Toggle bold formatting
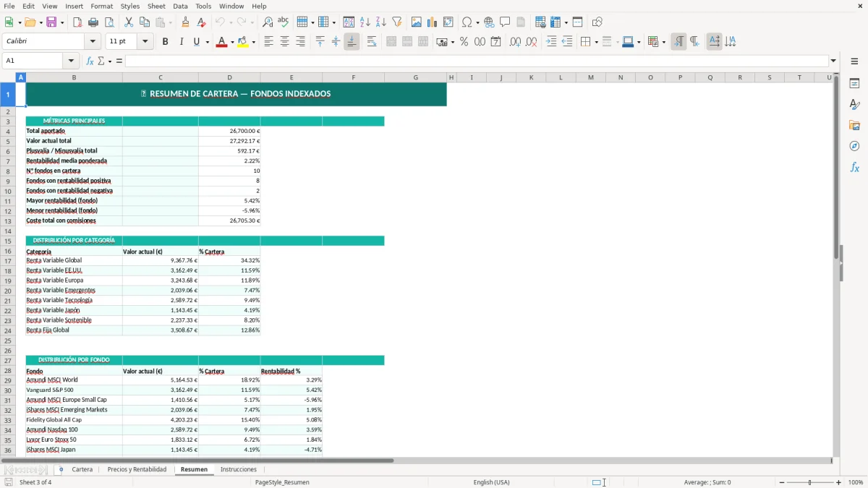 [166, 42]
